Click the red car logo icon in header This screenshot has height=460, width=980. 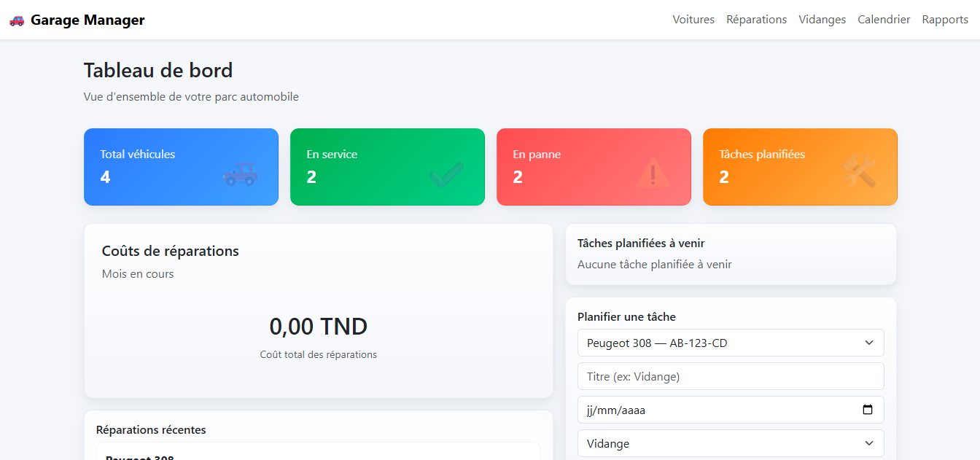click(17, 20)
